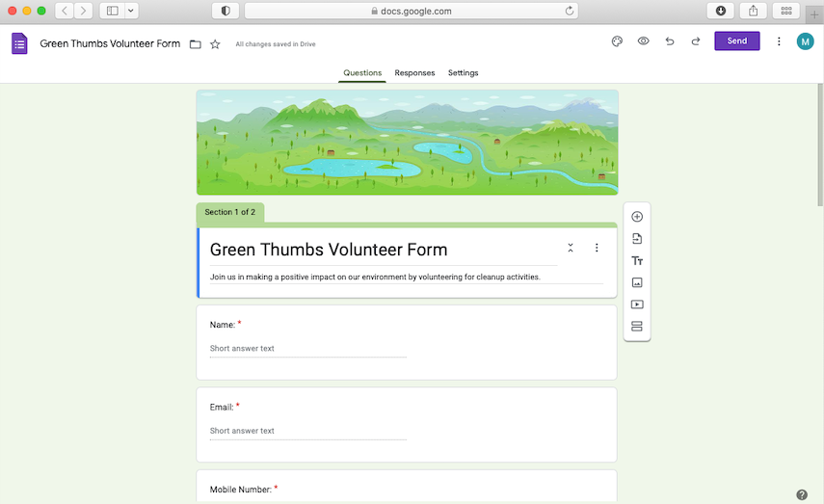This screenshot has width=824, height=504.
Task: Click the Add video icon
Action: tap(637, 305)
